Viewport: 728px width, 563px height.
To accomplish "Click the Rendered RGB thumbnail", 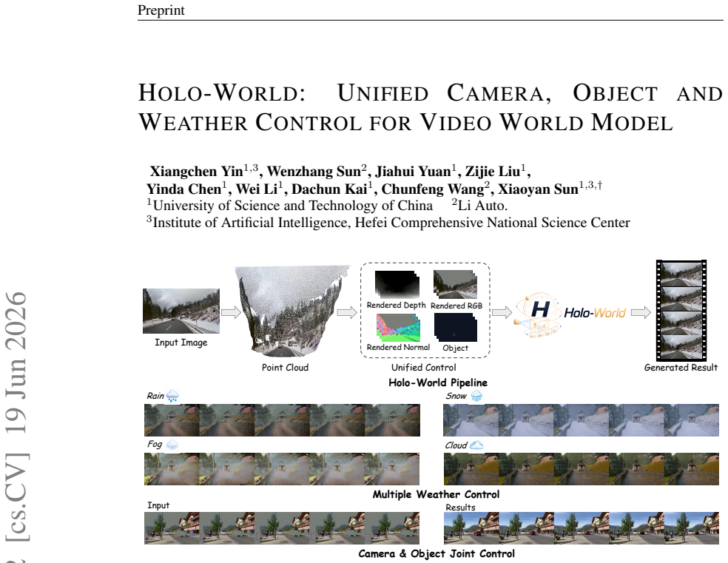I will (x=456, y=285).
